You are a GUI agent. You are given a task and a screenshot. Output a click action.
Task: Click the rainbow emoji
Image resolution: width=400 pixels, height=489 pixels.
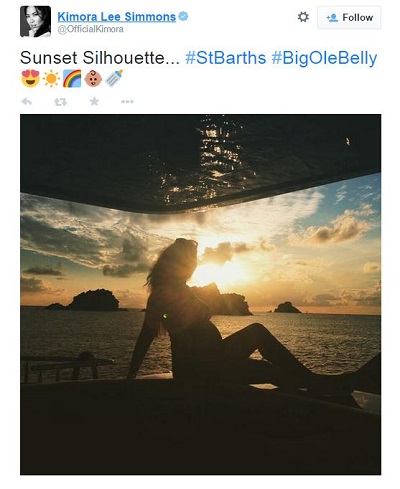[72, 79]
